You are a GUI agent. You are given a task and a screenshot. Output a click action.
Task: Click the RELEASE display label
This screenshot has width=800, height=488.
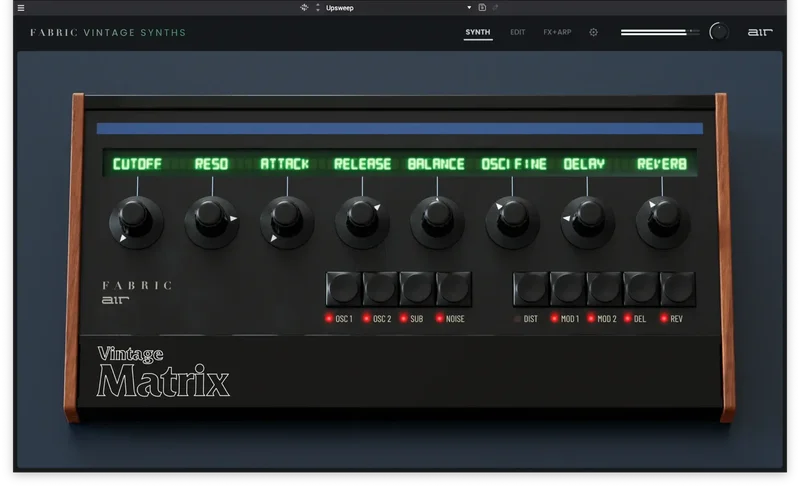[362, 164]
